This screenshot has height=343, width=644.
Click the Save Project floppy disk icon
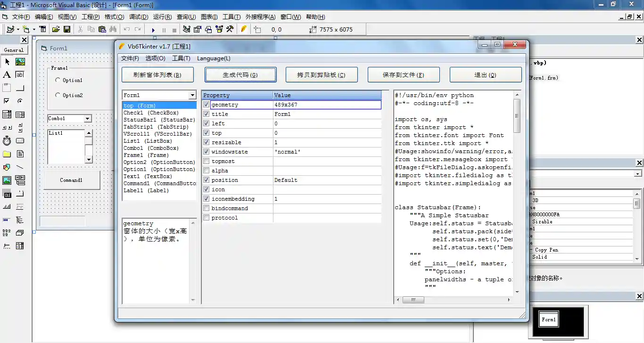67,29
